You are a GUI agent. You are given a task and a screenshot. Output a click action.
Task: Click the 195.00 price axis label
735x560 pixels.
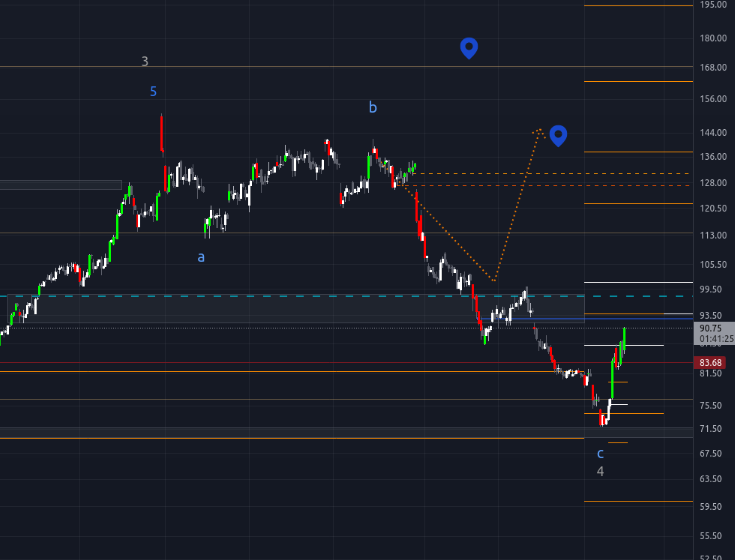pos(713,5)
